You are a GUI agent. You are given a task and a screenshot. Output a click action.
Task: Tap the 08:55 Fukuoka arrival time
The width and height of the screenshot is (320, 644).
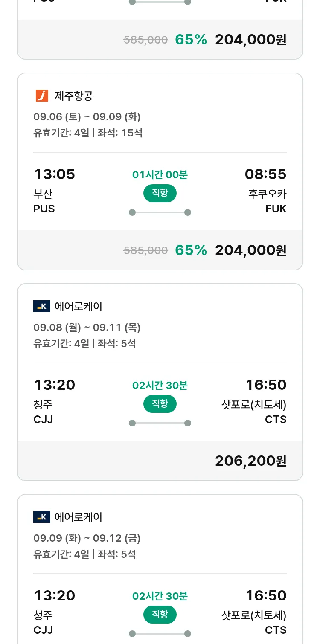(x=265, y=174)
